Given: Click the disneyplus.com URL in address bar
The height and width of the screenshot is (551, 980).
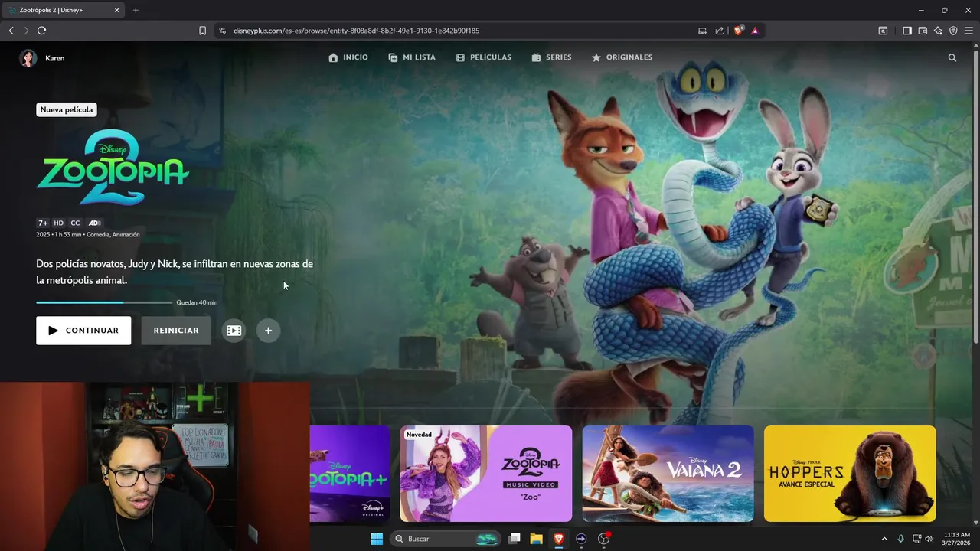Looking at the screenshot, I should point(356,31).
